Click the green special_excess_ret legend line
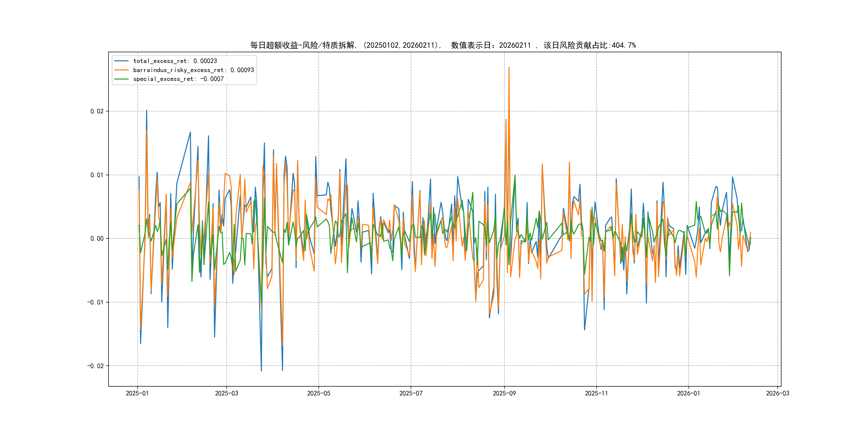This screenshot has height=434, width=868. pos(121,79)
